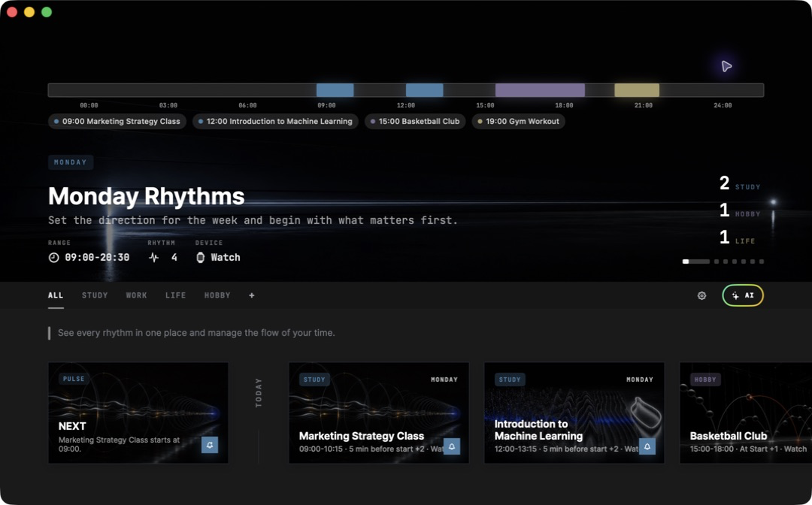Click the 2 STUDY count
This screenshot has width=812, height=505.
(x=740, y=183)
